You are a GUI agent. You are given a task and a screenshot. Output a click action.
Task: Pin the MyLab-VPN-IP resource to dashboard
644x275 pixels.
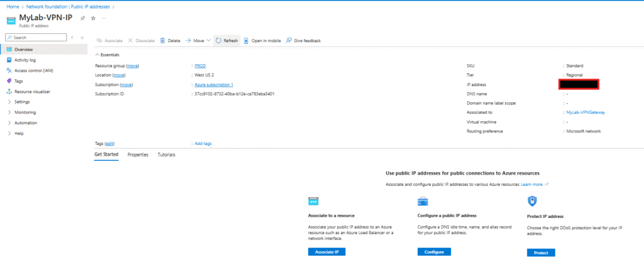(82, 18)
